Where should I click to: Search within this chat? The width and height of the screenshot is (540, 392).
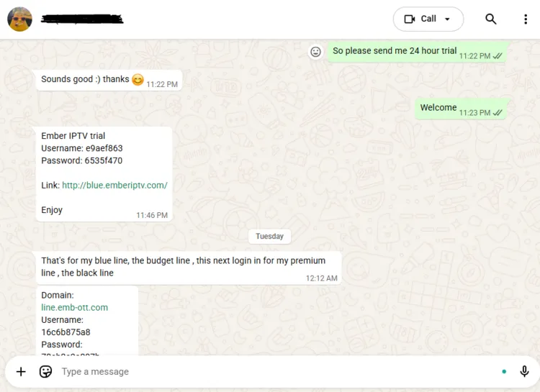491,19
